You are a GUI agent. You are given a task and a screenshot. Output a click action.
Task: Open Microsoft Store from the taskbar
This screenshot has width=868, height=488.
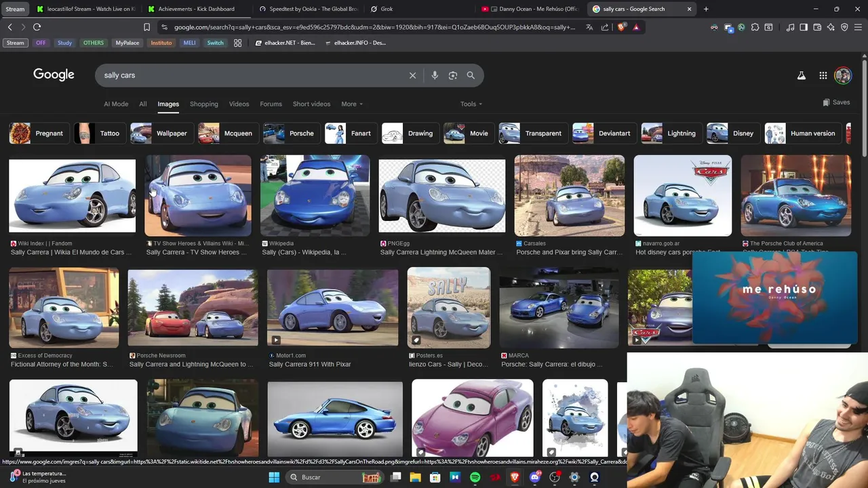[x=435, y=477]
